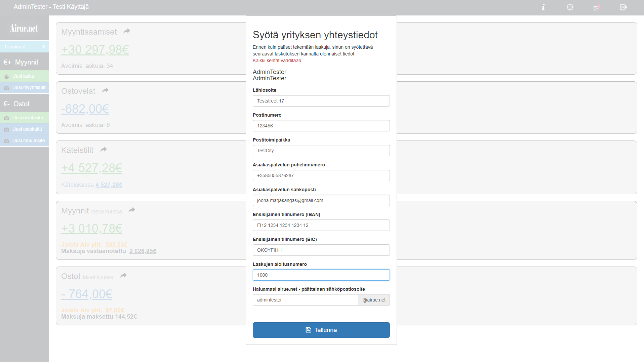Click the +30 297,98€ receivables link
Screen dimensions: 644x363
pos(95,50)
